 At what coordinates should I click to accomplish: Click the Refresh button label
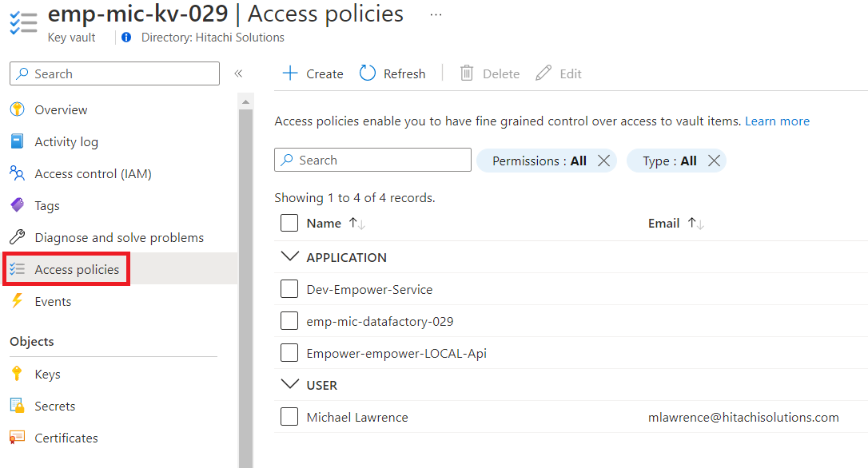[x=404, y=73]
